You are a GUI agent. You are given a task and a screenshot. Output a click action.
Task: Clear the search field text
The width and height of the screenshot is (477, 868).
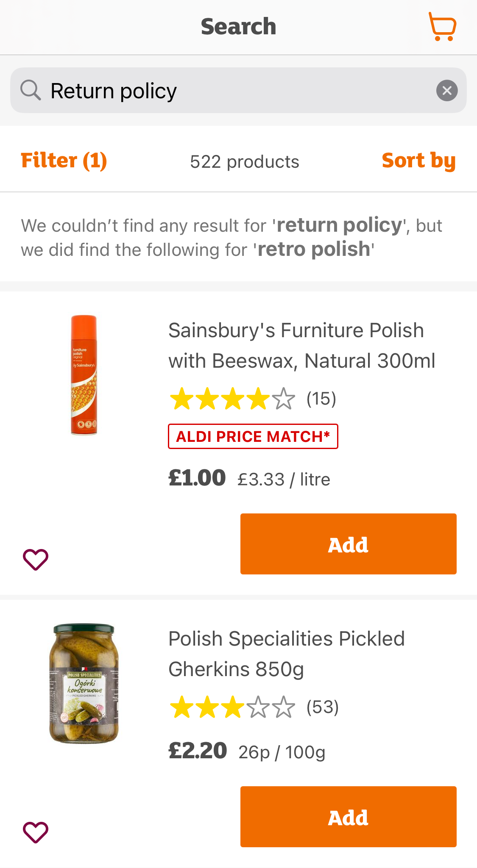pos(447,90)
